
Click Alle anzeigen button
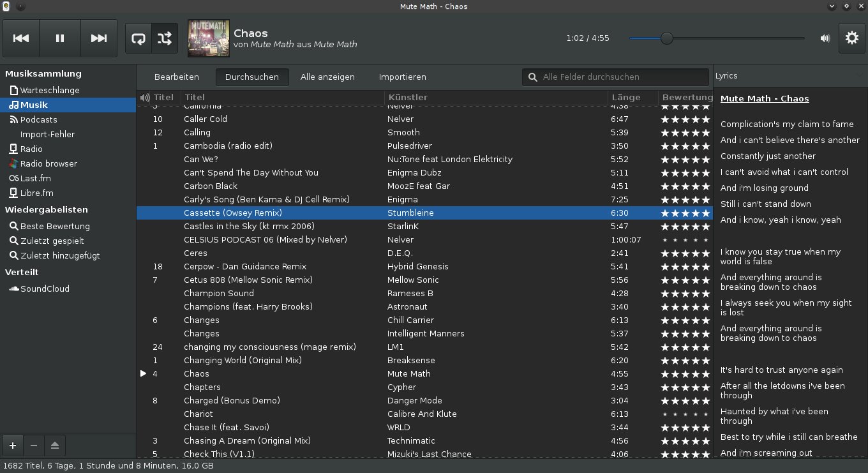click(x=327, y=77)
